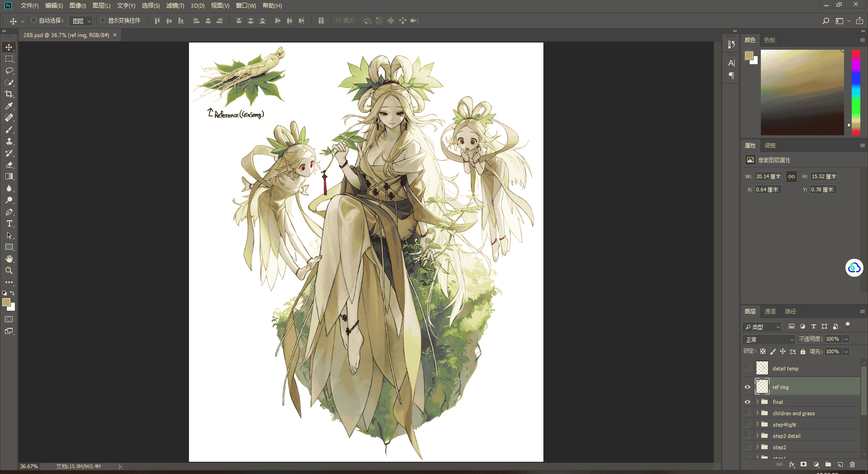Select the Crop tool

[x=9, y=94]
